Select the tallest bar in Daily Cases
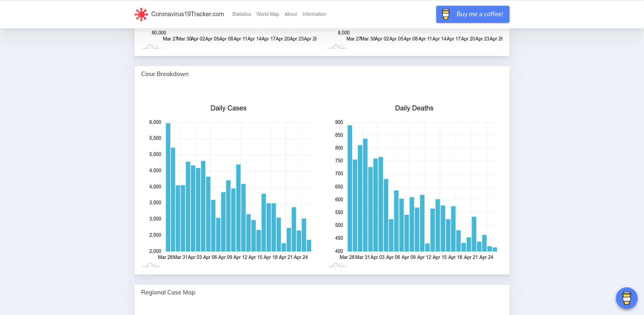Image resolution: width=644 pixels, height=315 pixels. point(168,187)
